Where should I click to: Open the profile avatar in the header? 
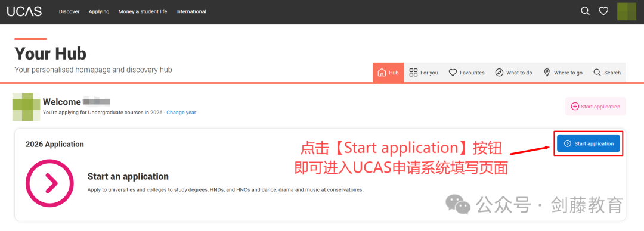[x=627, y=11]
